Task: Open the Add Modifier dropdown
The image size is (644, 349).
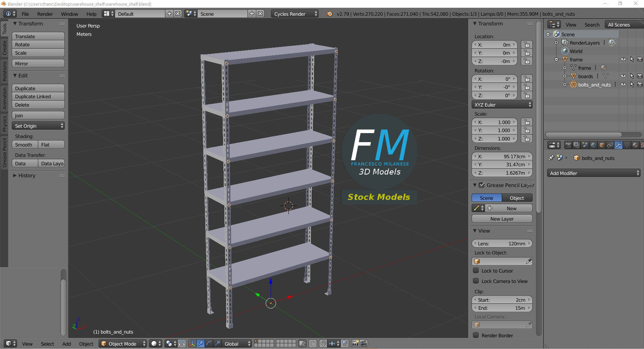Action: 593,173
